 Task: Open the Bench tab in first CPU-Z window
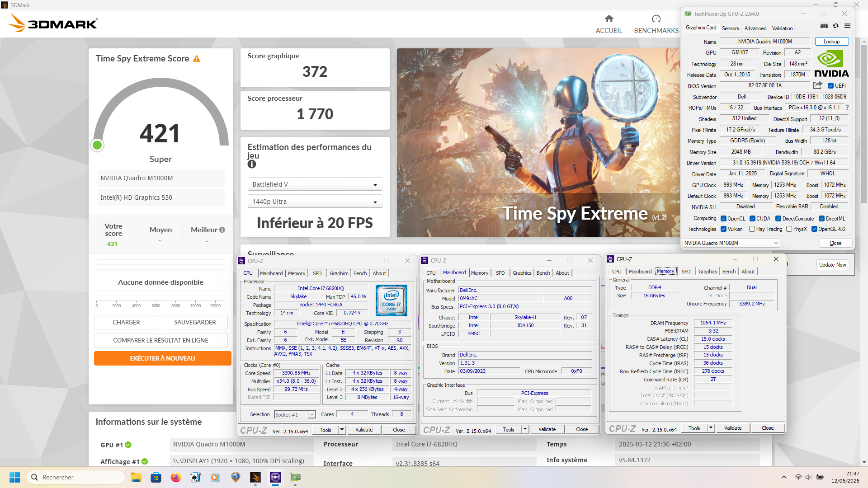pyautogui.click(x=360, y=273)
